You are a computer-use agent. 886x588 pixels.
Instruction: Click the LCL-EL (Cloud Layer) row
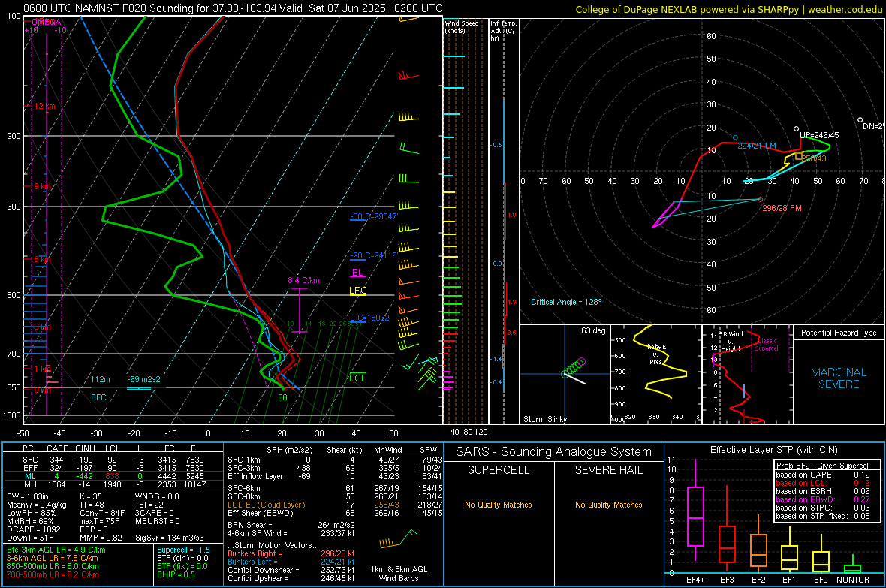[335, 505]
